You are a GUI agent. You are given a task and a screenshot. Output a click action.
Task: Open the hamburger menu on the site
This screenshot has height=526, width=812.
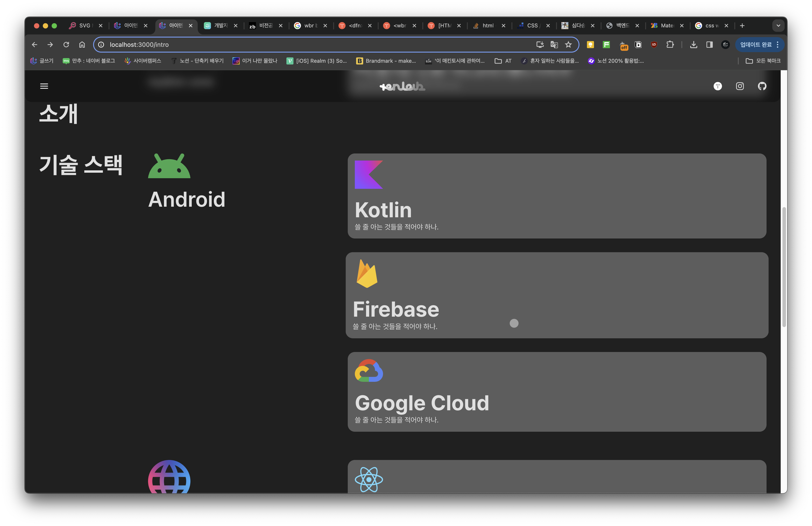(44, 86)
